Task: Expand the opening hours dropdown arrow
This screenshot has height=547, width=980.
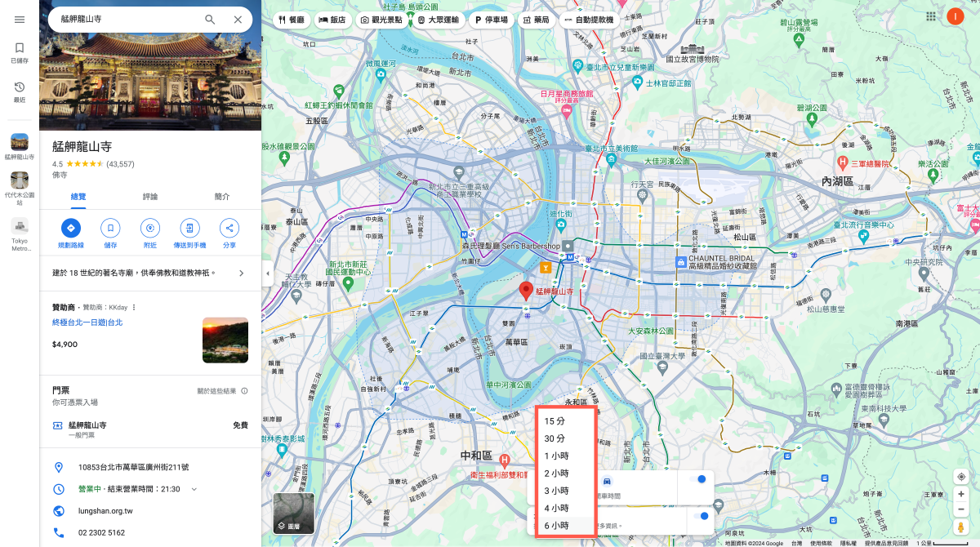Action: [194, 489]
